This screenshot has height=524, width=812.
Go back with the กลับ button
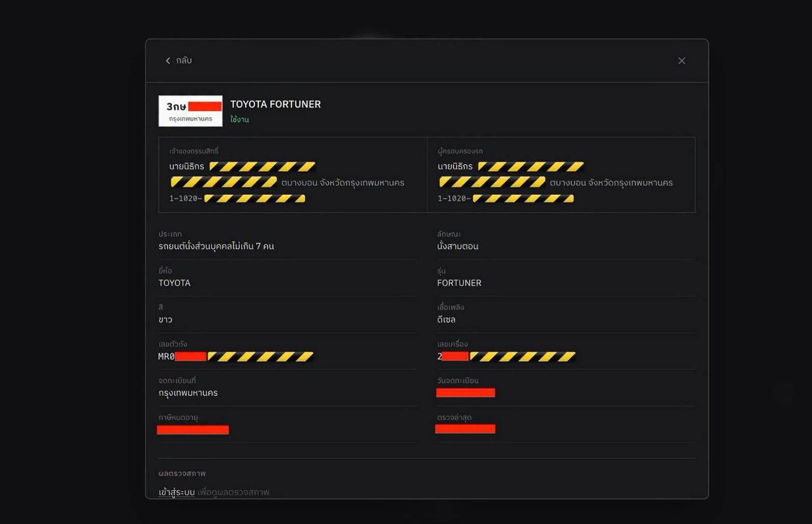pyautogui.click(x=178, y=61)
